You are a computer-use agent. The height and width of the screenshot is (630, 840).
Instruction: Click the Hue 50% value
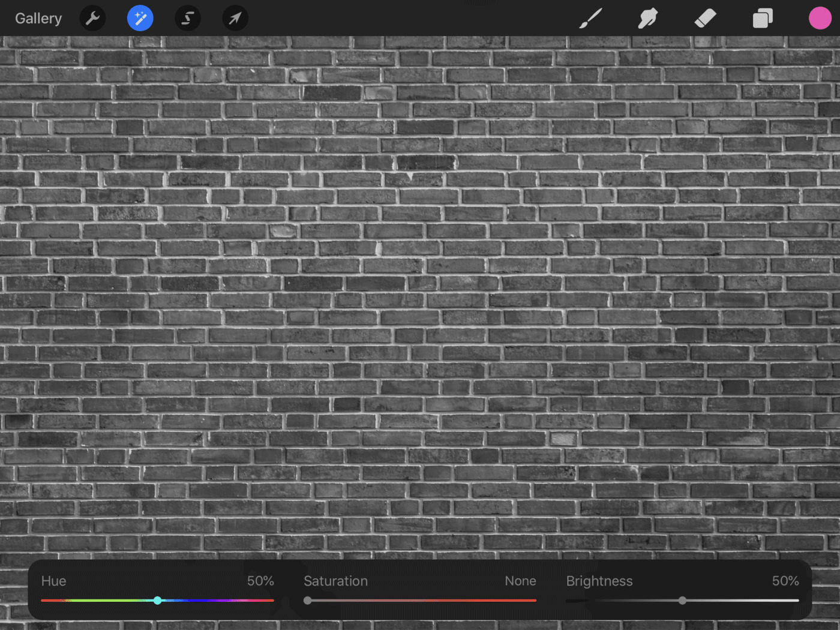click(260, 581)
